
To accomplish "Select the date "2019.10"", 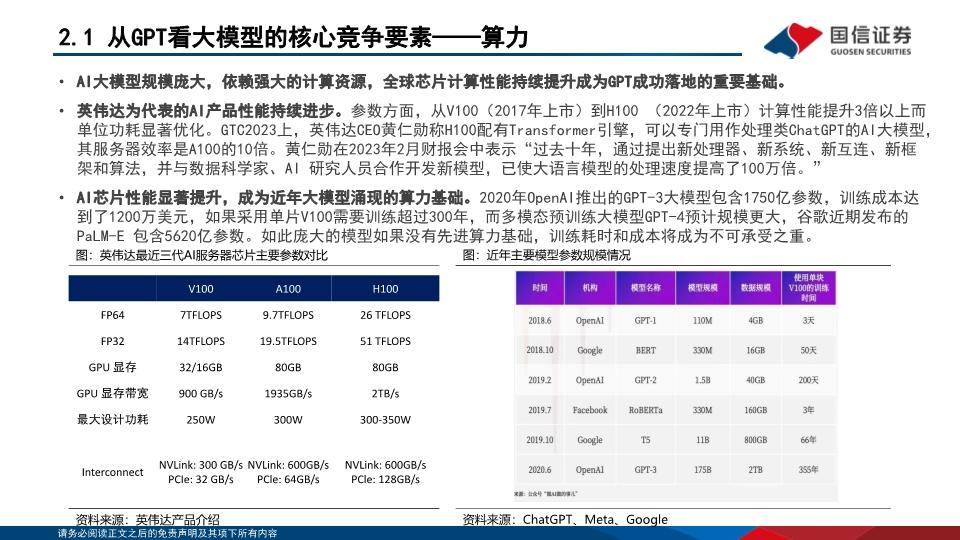I will coord(539,440).
